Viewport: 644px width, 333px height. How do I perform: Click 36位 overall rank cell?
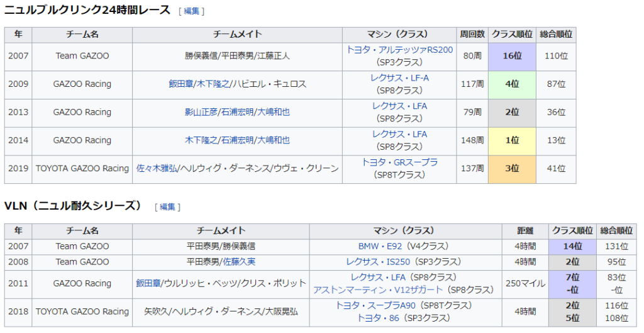pos(556,113)
